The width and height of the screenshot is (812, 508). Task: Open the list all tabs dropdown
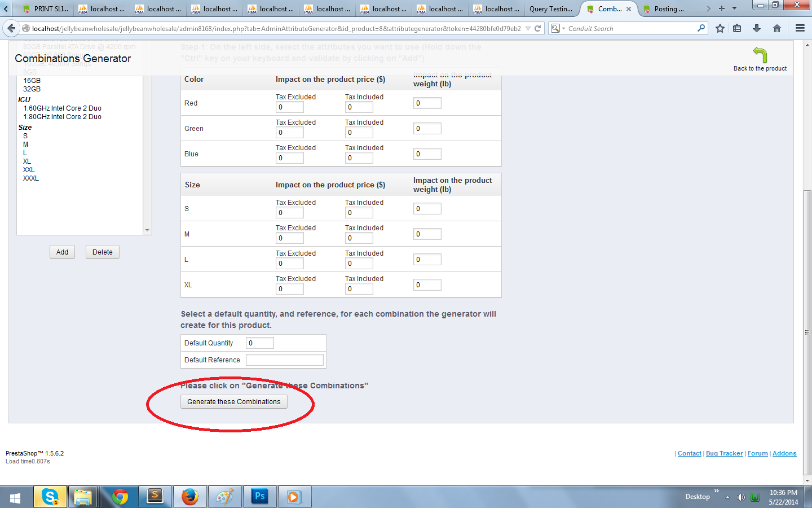pos(734,8)
